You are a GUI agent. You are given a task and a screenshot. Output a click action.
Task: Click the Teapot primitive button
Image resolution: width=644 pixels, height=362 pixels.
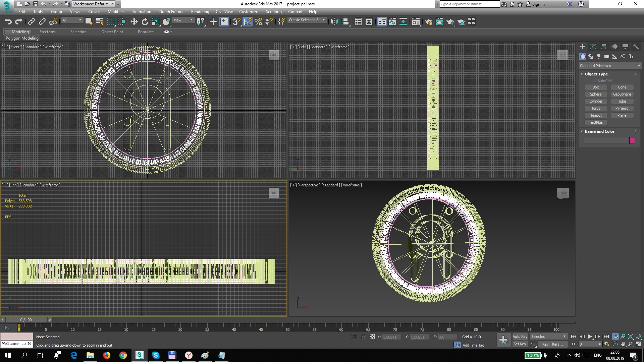596,115
